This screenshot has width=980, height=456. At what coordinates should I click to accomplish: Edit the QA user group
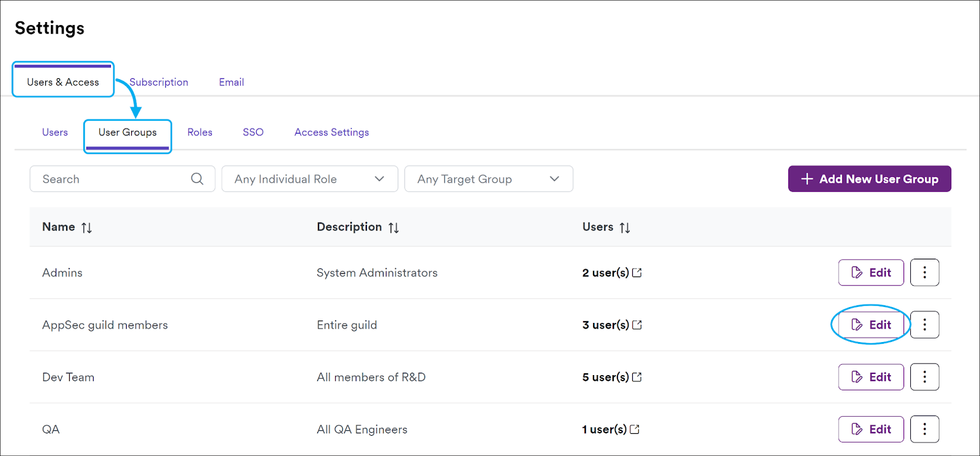(x=871, y=429)
